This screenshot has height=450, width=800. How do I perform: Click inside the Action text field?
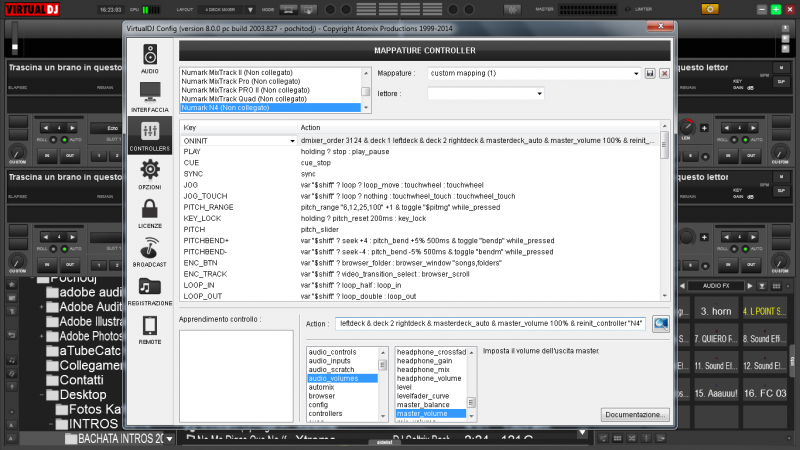490,324
